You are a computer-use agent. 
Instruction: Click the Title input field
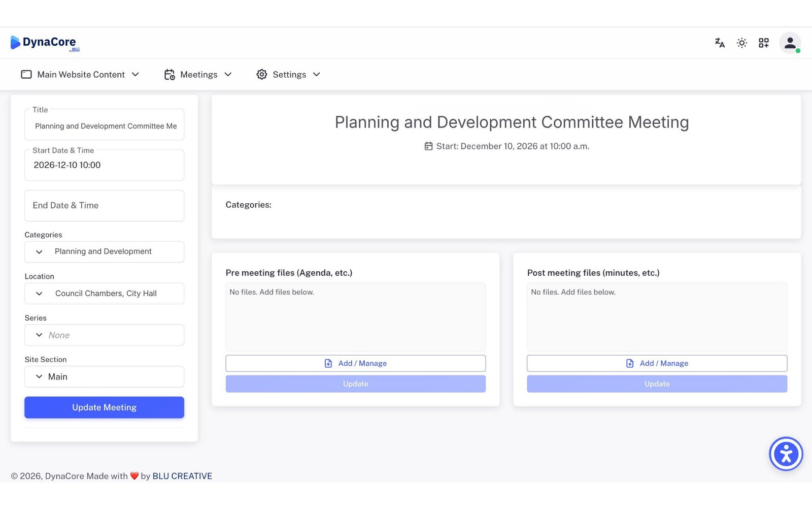coord(104,125)
